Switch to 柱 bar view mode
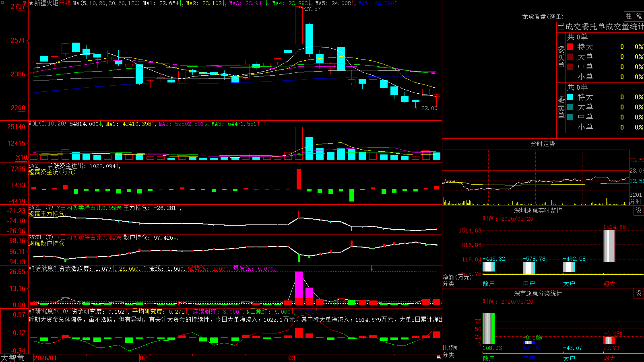The image size is (644, 362). tap(629, 16)
